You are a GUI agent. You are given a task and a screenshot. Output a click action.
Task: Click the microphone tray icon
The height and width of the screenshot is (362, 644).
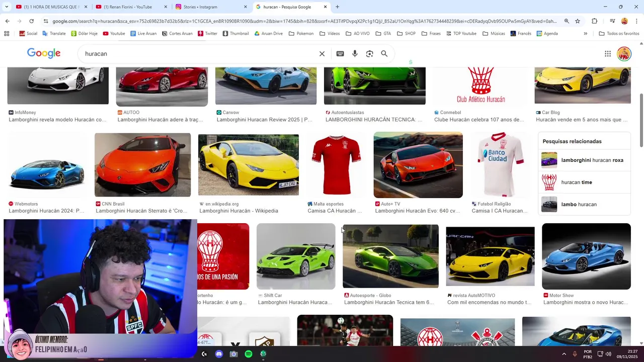tap(575, 354)
